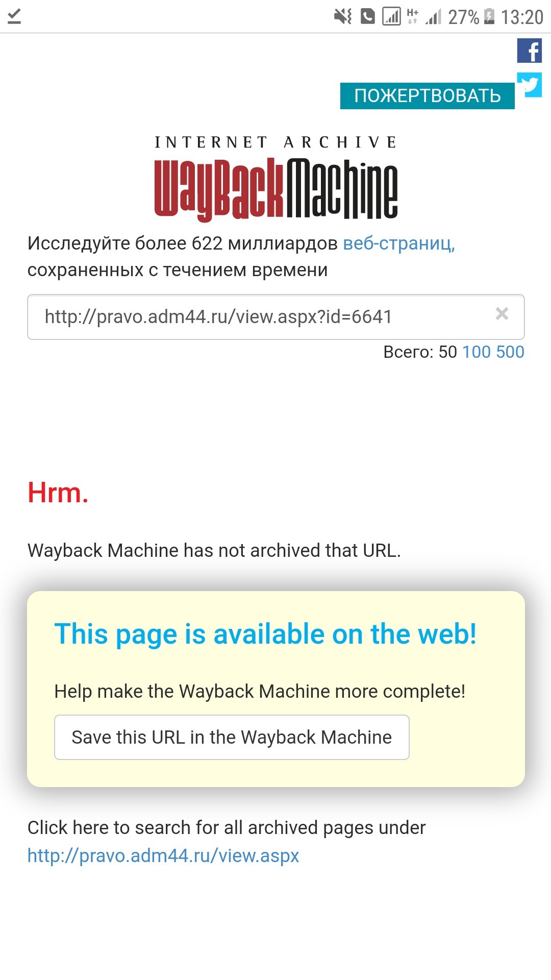Click Save this URL in the Wayback Machine
Screen dimensions: 551x980
coord(232,738)
